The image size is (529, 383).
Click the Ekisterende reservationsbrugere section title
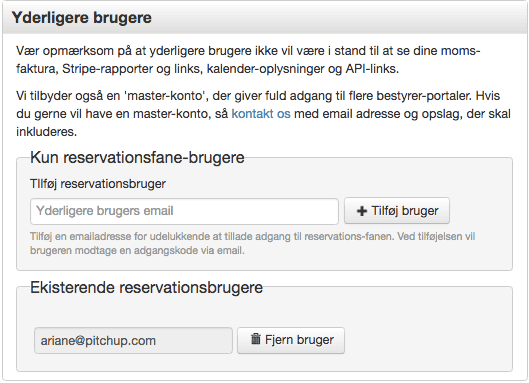click(x=146, y=288)
